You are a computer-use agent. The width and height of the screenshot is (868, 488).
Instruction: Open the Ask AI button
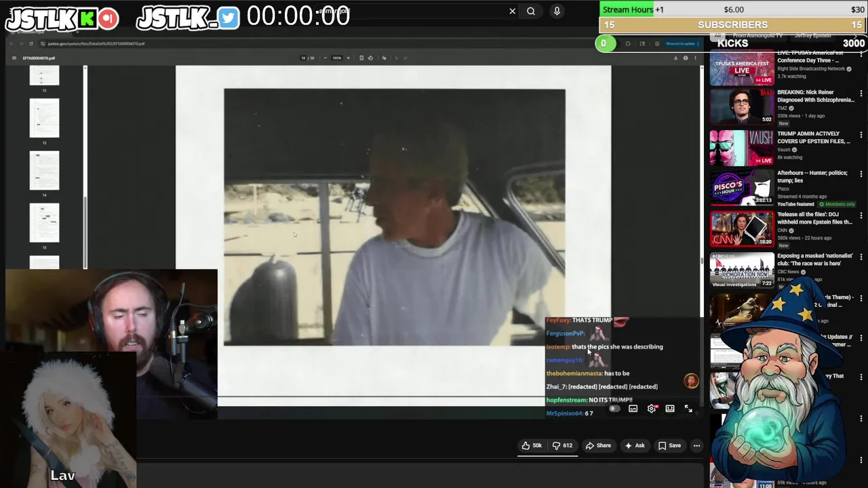(634, 445)
